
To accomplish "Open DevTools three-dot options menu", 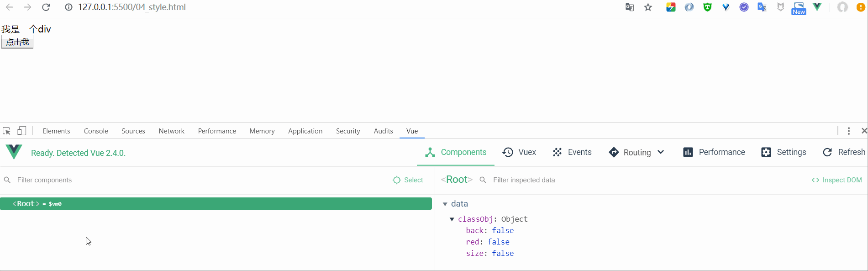I will pos(849,131).
